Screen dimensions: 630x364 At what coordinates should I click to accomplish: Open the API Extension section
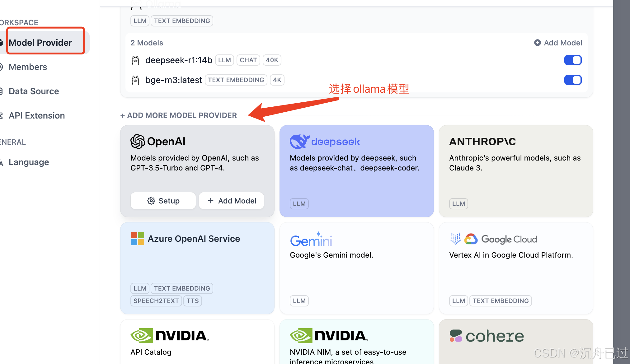pyautogui.click(x=37, y=115)
